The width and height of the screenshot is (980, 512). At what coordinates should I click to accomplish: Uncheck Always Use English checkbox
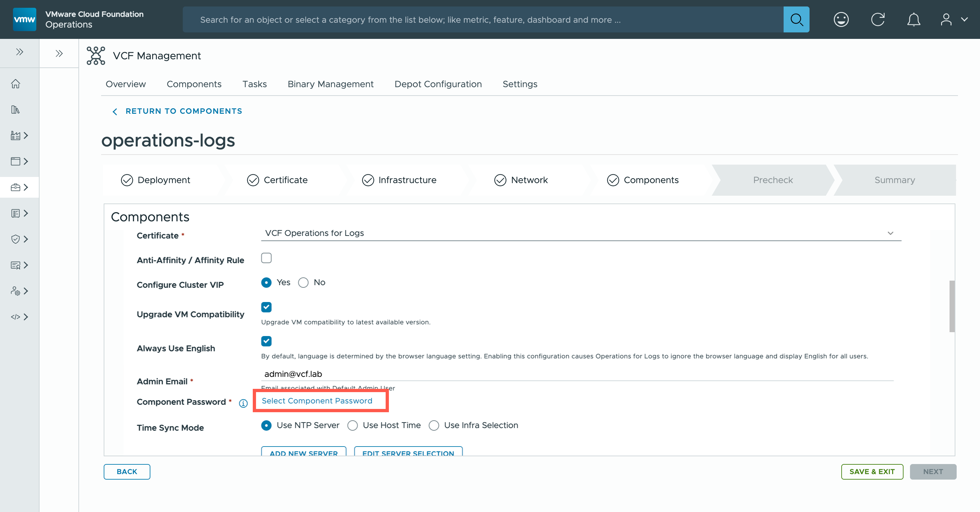(x=266, y=341)
